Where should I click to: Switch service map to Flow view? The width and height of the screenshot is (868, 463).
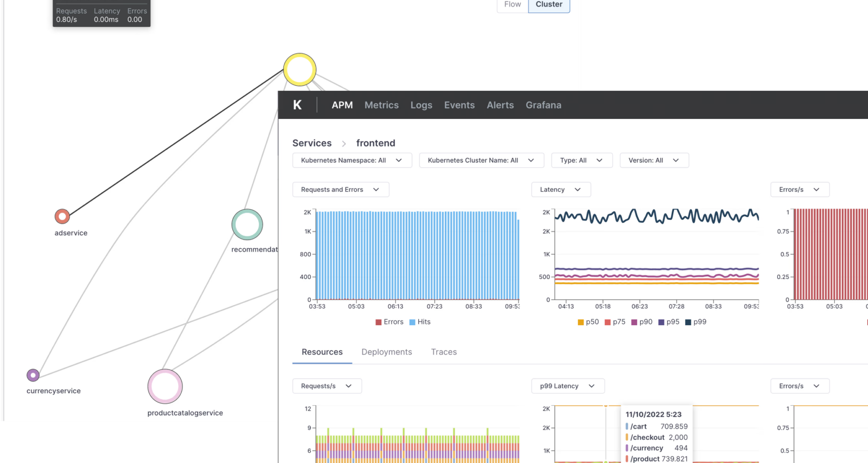pyautogui.click(x=513, y=5)
